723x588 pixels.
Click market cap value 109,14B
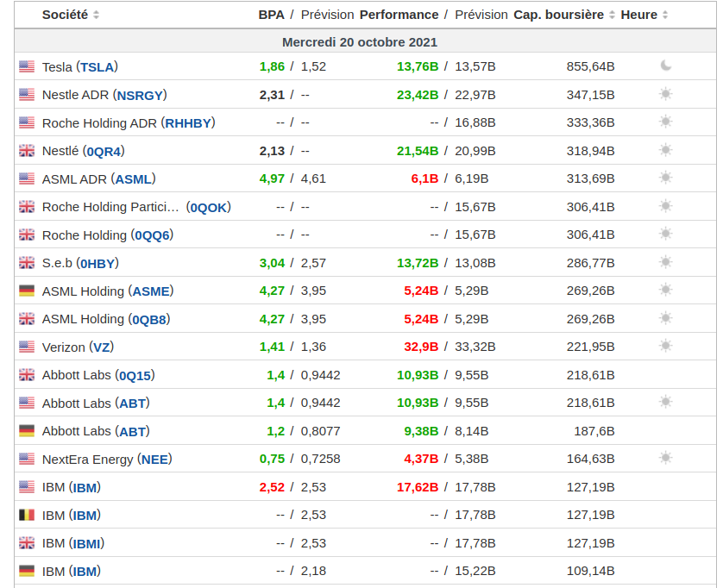coord(590,572)
